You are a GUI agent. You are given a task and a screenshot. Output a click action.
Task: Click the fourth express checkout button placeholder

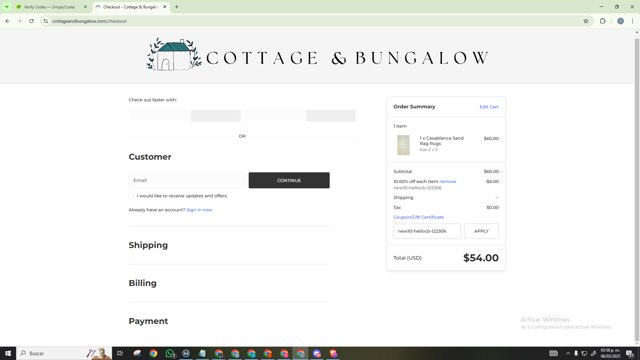point(331,116)
